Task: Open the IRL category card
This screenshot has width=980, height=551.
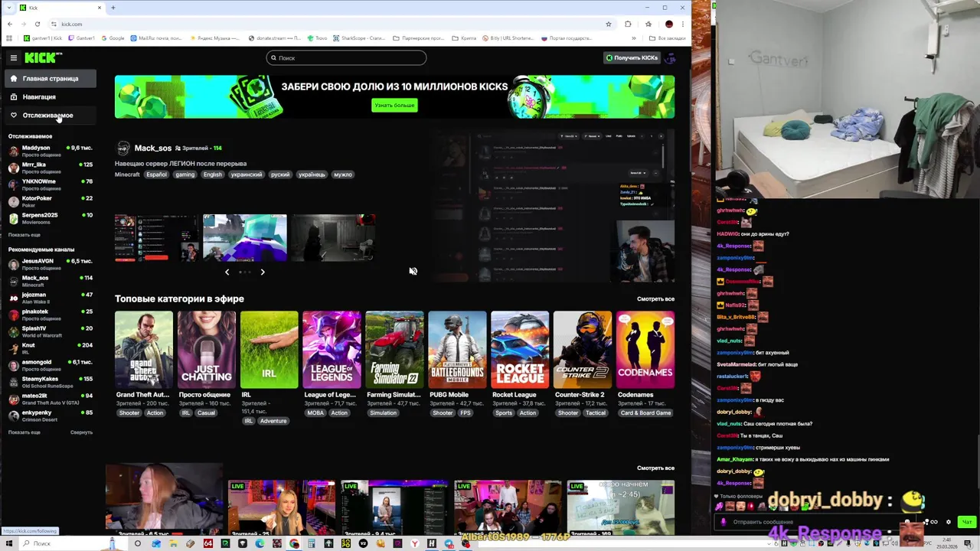Action: (x=269, y=350)
